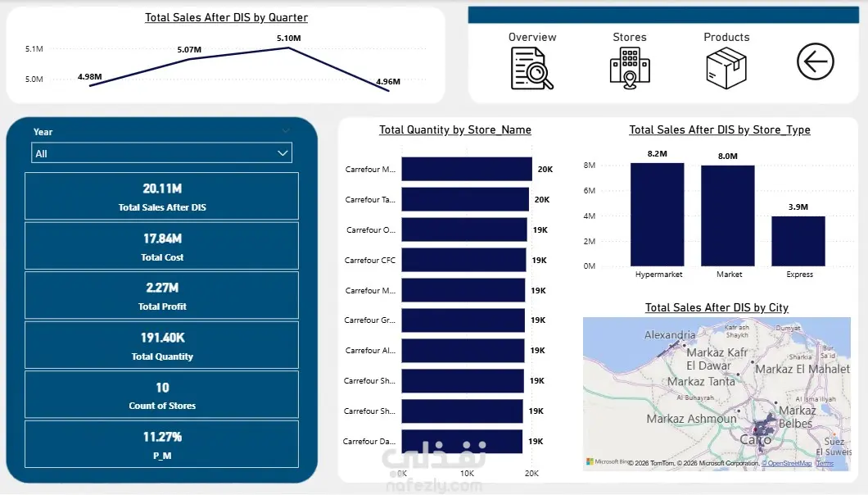This screenshot has height=495, width=868.
Task: Open the Products box icon
Action: (x=726, y=68)
